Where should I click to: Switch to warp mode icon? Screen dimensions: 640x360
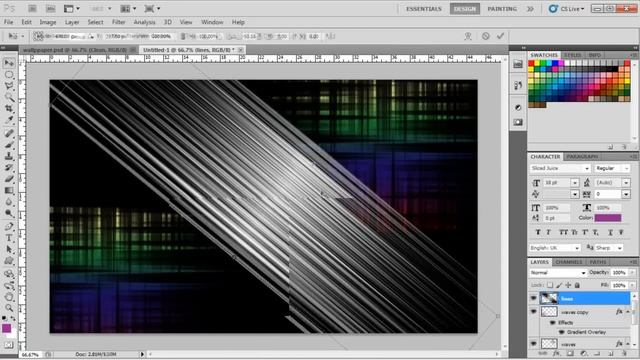pos(468,36)
